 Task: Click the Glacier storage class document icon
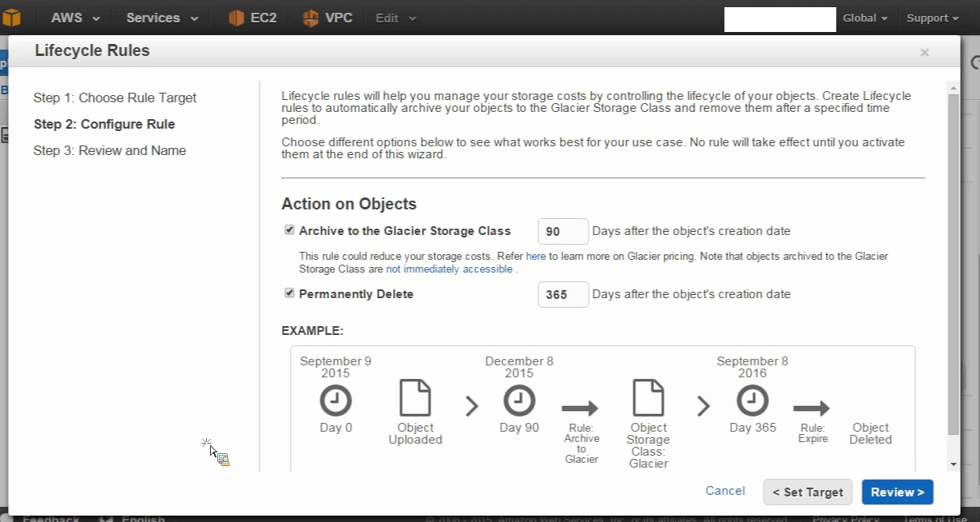649,398
